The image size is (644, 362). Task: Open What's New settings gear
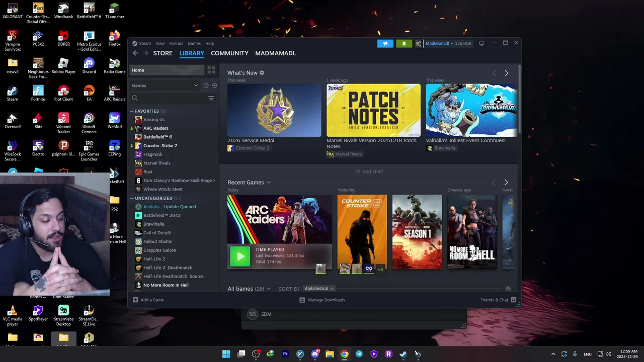(262, 73)
